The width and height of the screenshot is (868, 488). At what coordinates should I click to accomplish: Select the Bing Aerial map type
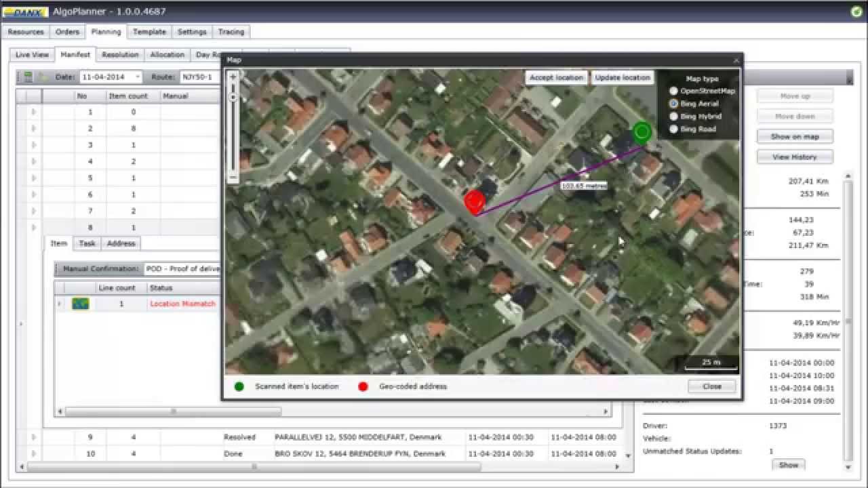pyautogui.click(x=673, y=104)
